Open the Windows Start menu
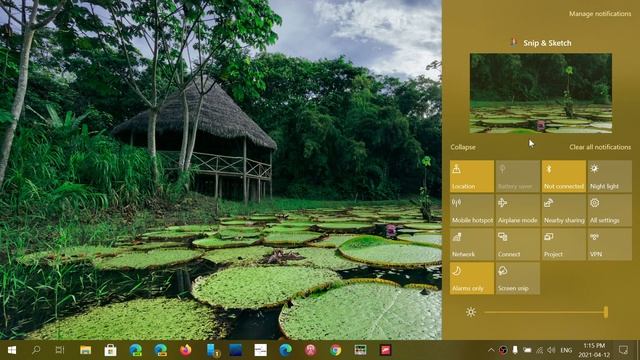Screen dimensions: 640x360 (x=11, y=350)
